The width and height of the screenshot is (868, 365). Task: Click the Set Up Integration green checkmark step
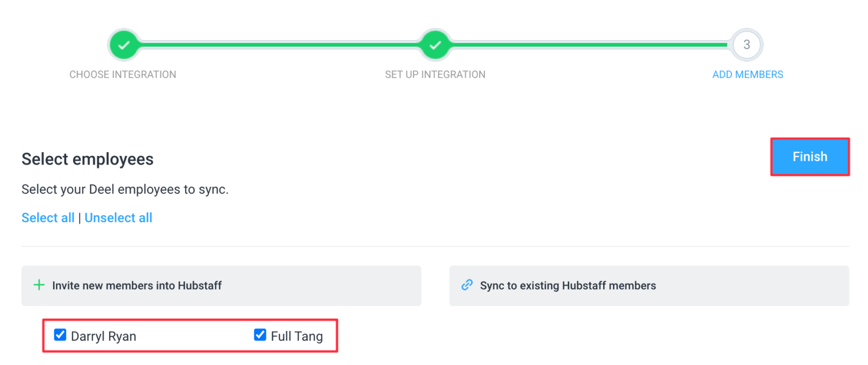(435, 45)
